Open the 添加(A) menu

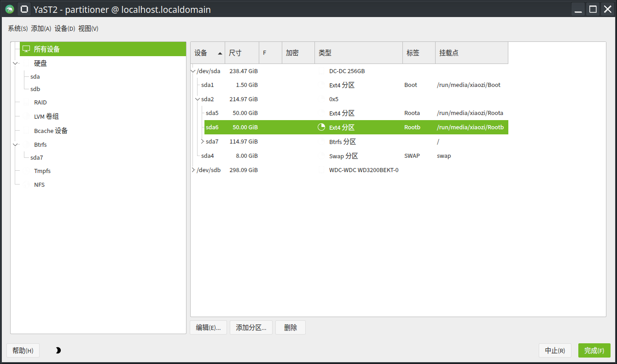click(x=41, y=29)
